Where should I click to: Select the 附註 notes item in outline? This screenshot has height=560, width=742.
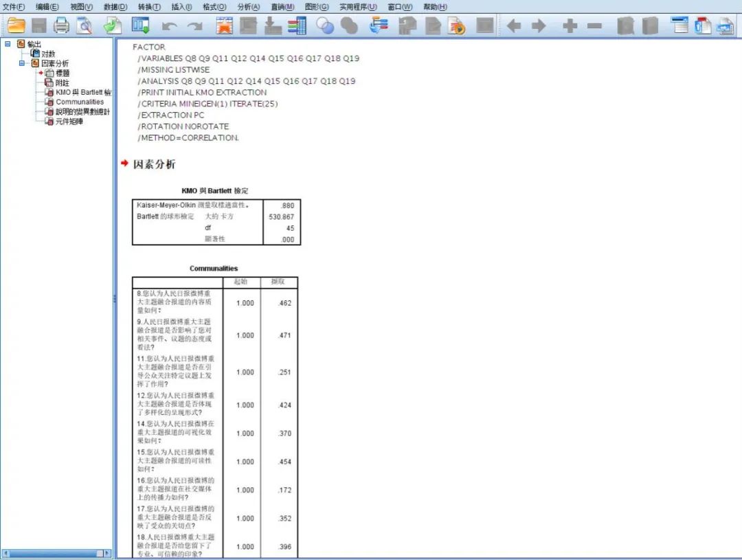point(62,82)
